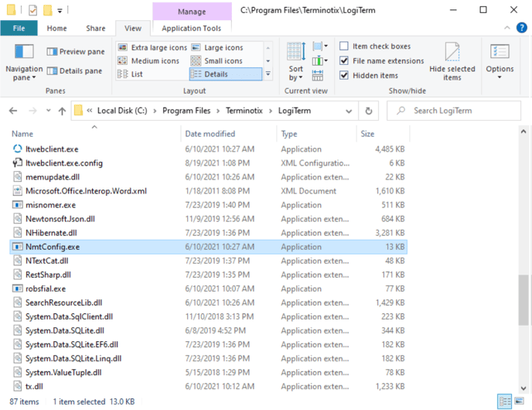
Task: Click the Forward arrow button
Action: pos(32,111)
